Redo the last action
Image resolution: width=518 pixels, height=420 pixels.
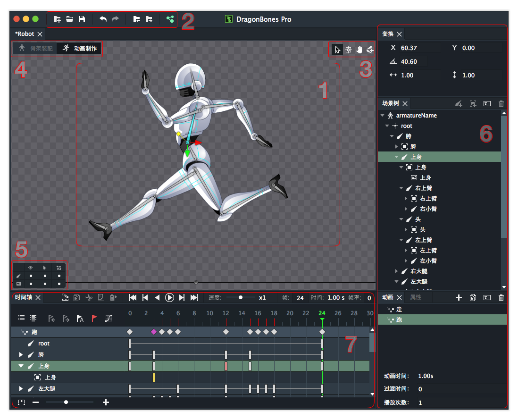coord(115,19)
